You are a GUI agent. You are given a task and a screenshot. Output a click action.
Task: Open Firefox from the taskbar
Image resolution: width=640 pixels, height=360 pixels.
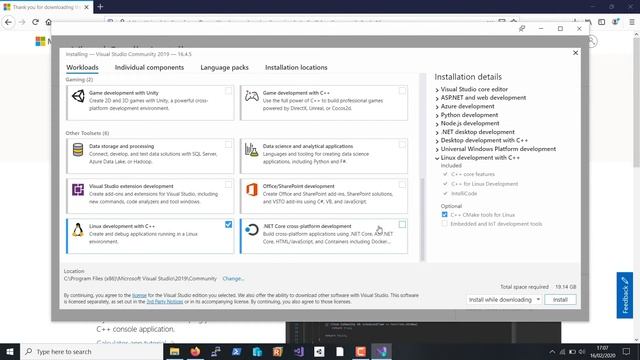[196, 352]
